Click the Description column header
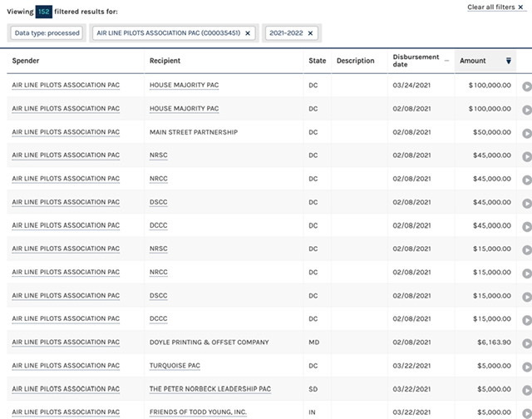Viewport: 532px width, 419px height. tap(356, 61)
